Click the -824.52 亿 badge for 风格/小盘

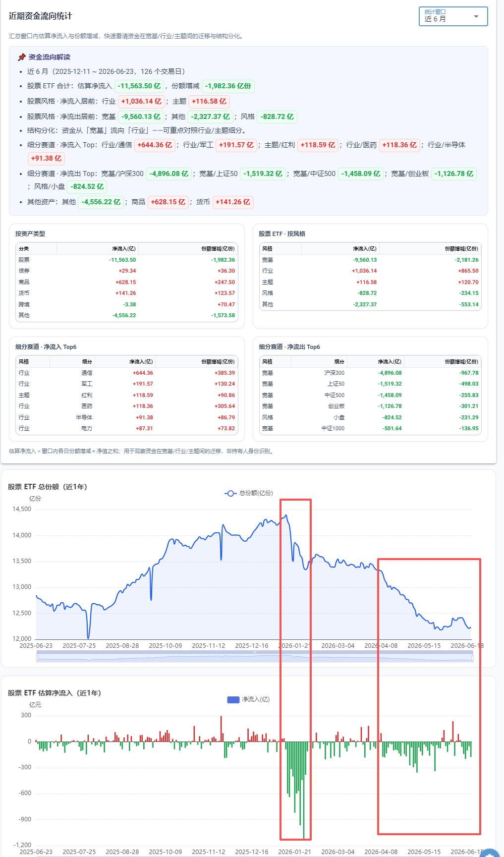click(87, 187)
